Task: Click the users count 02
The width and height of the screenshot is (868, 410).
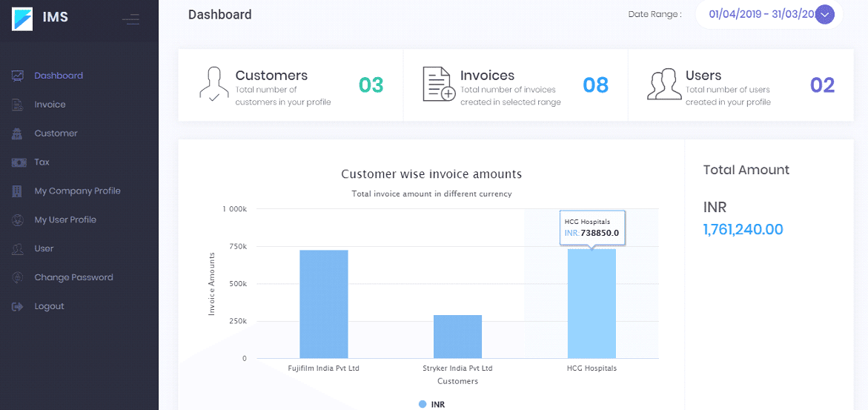Action: pos(822,85)
